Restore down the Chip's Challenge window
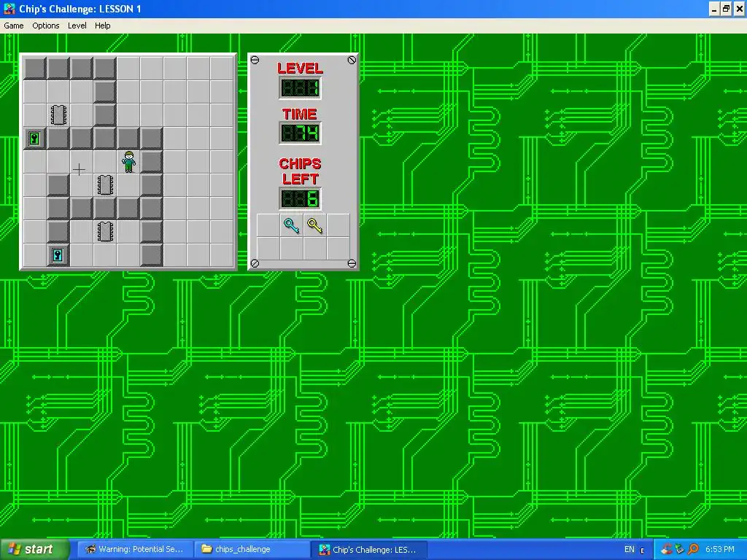 pyautogui.click(x=726, y=9)
